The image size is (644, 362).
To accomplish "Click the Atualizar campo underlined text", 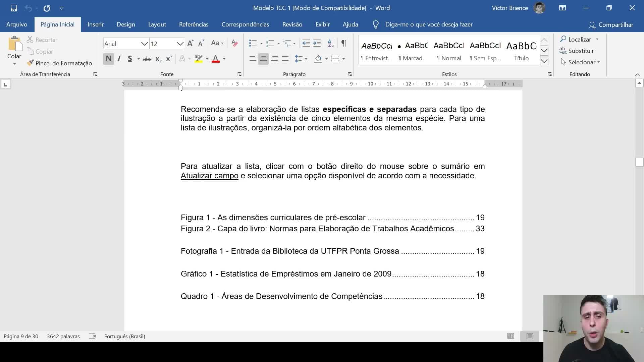I will tap(210, 176).
